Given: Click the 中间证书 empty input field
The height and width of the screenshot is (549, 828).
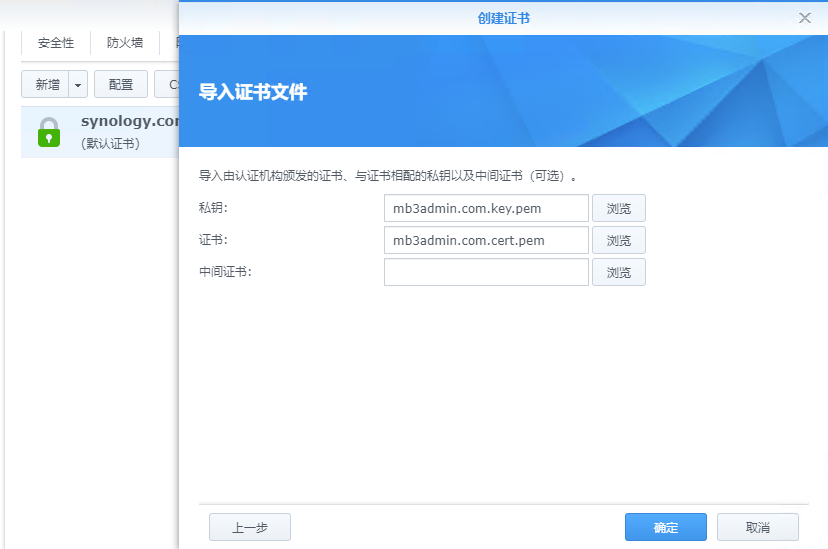Looking at the screenshot, I should point(486,272).
